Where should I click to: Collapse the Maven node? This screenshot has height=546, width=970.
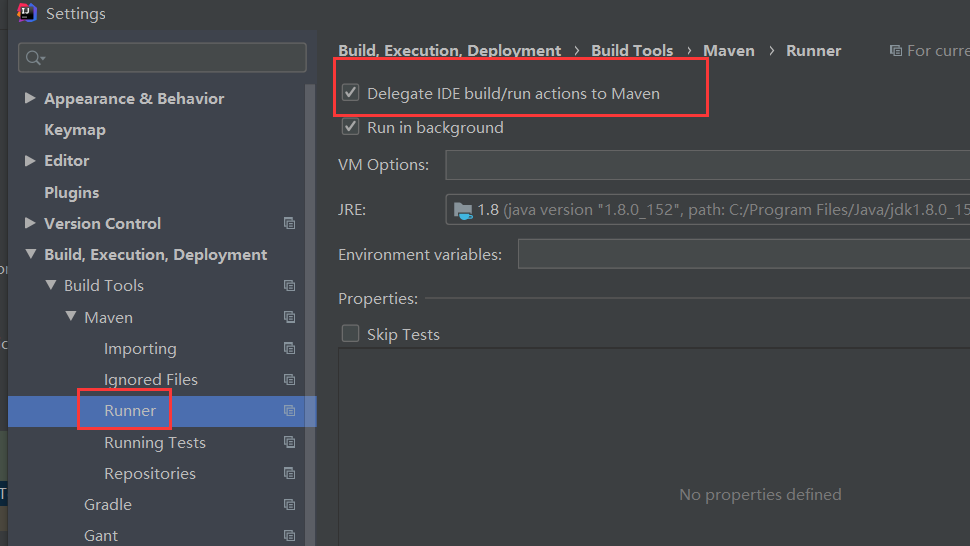click(71, 317)
